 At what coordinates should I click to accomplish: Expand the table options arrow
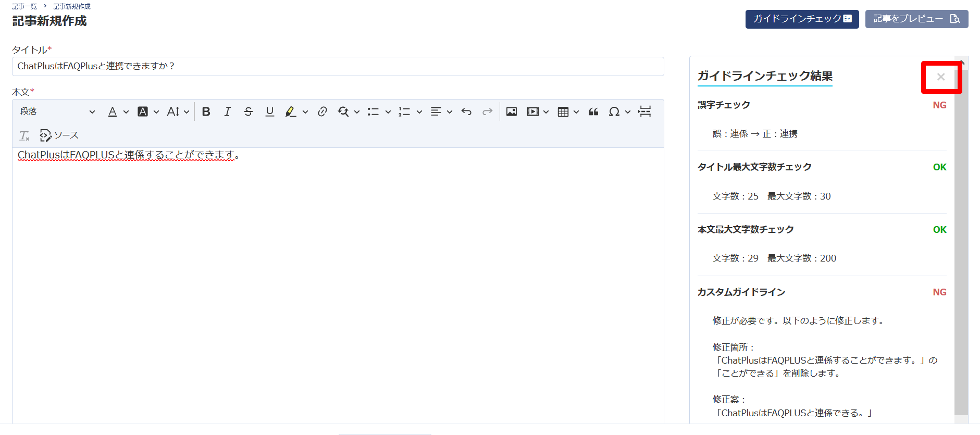pyautogui.click(x=576, y=111)
